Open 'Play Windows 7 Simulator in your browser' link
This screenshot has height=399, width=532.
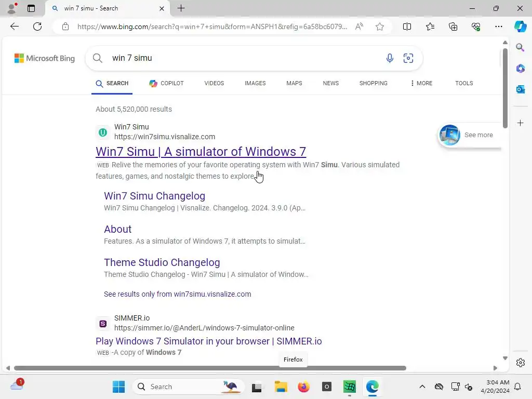tap(209, 341)
